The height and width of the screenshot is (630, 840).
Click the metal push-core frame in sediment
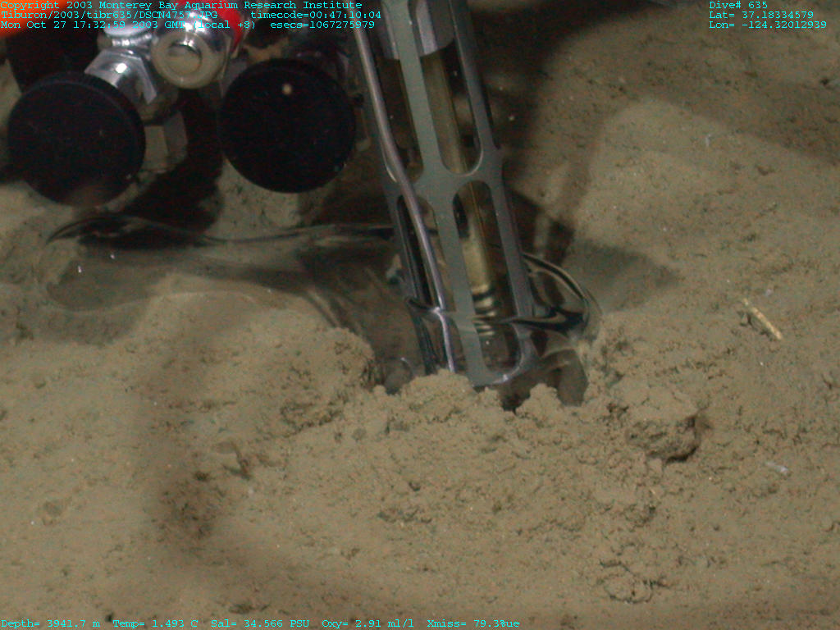click(x=459, y=205)
